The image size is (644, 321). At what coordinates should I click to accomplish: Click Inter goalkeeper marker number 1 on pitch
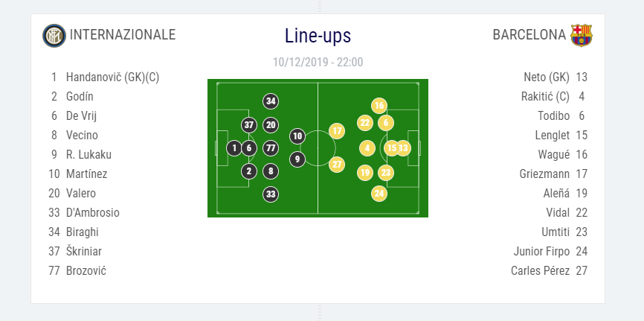[234, 148]
